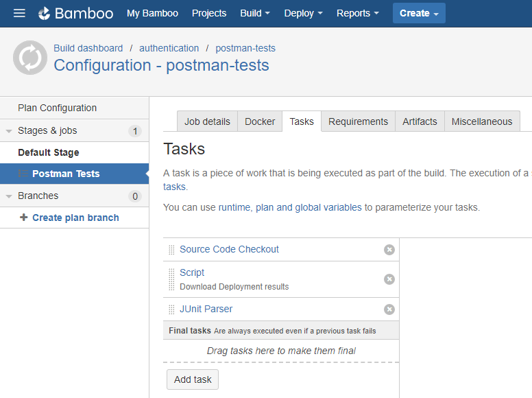Screen dimensions: 532x398
Task: Delete the JUnit Parser task
Action: (389, 309)
